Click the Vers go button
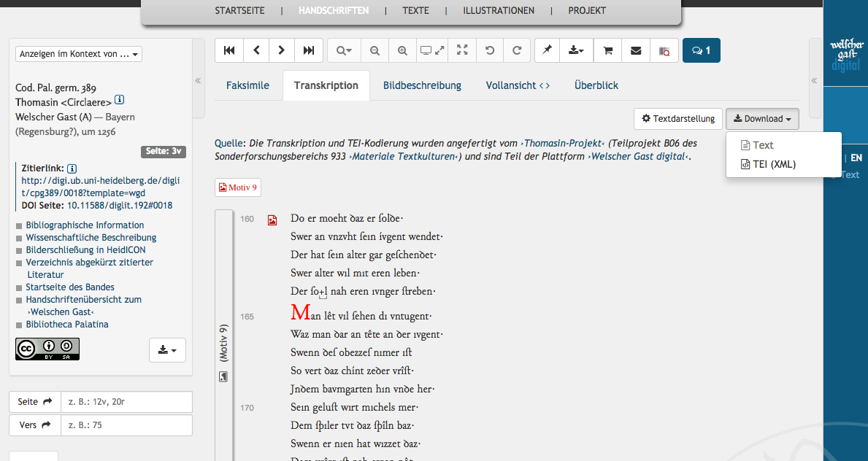This screenshot has height=461, width=868. tap(35, 425)
